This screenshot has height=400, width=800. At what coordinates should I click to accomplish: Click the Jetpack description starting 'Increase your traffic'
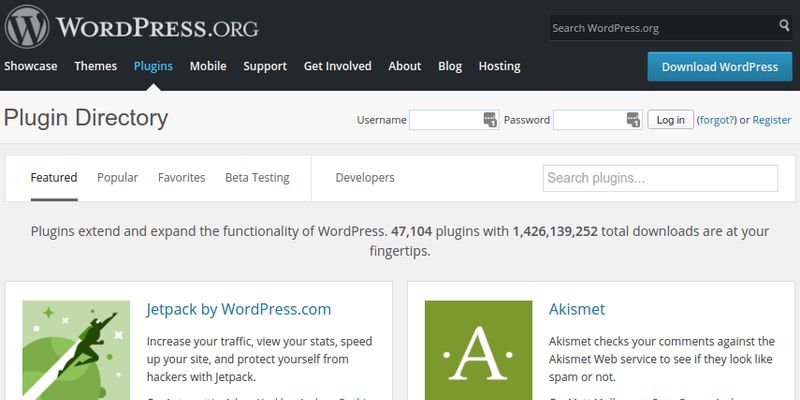point(260,359)
